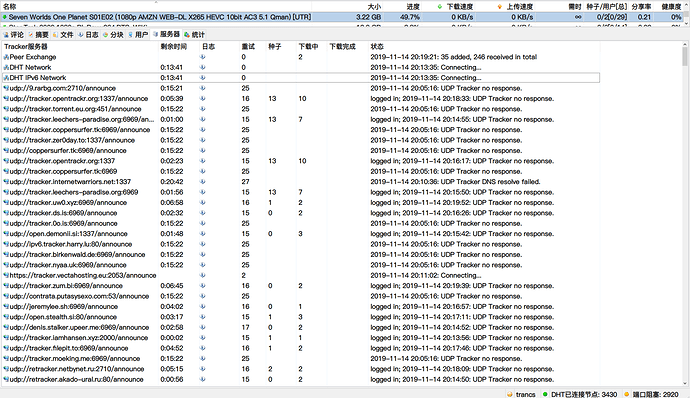Select udp://tracker.coppersurfer.tk:6969/announce tracker

80,130
